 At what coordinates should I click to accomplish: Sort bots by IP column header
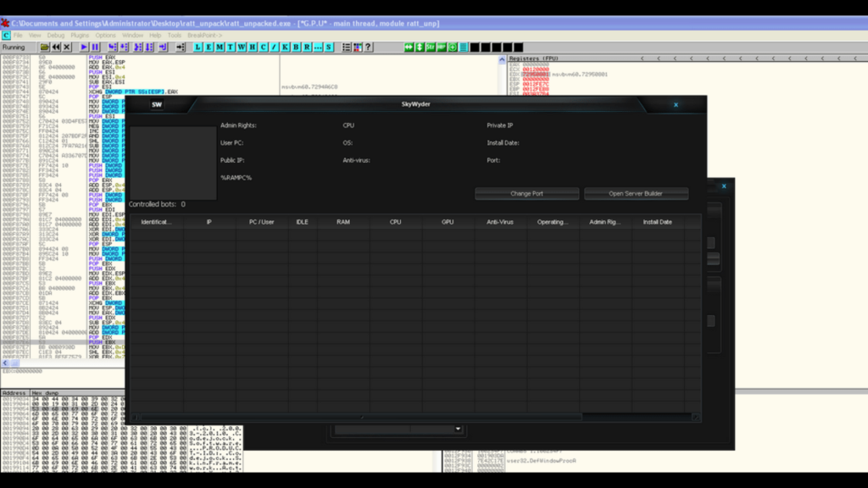point(209,222)
